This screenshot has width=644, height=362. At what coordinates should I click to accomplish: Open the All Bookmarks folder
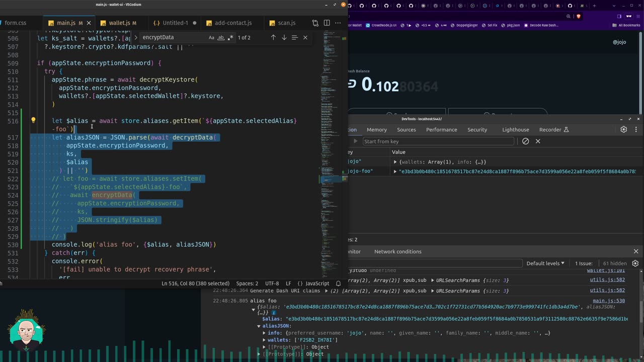[627, 25]
